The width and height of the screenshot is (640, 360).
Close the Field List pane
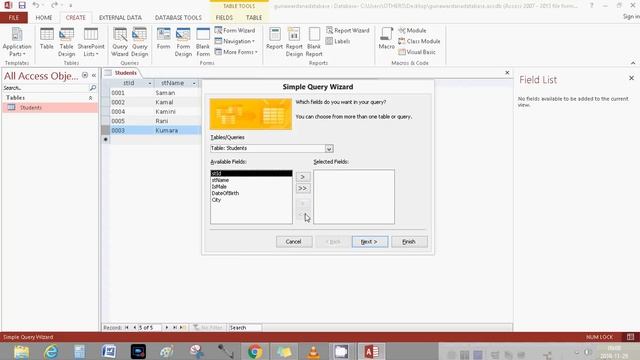point(631,78)
